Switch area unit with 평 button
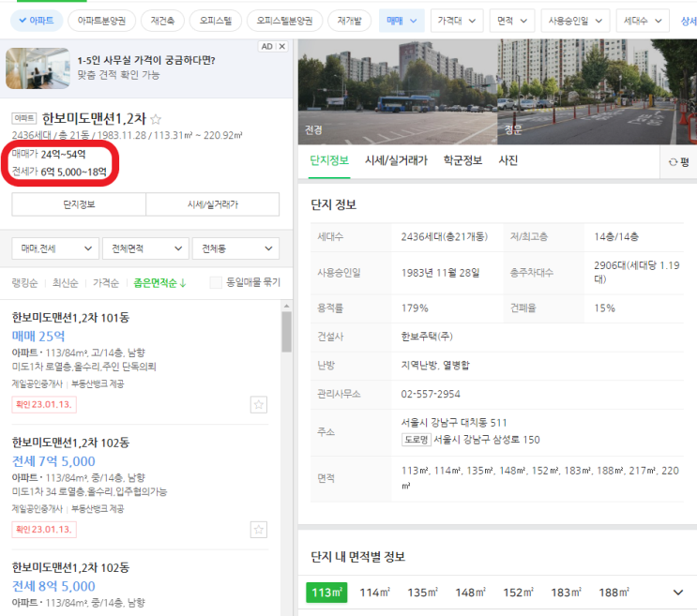The image size is (697, 616). pos(679,162)
